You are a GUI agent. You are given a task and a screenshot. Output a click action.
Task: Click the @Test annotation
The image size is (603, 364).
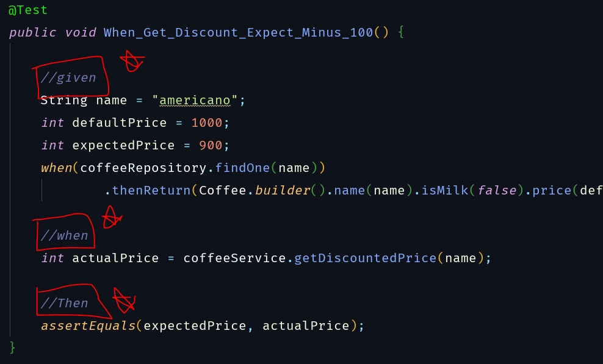(x=27, y=10)
